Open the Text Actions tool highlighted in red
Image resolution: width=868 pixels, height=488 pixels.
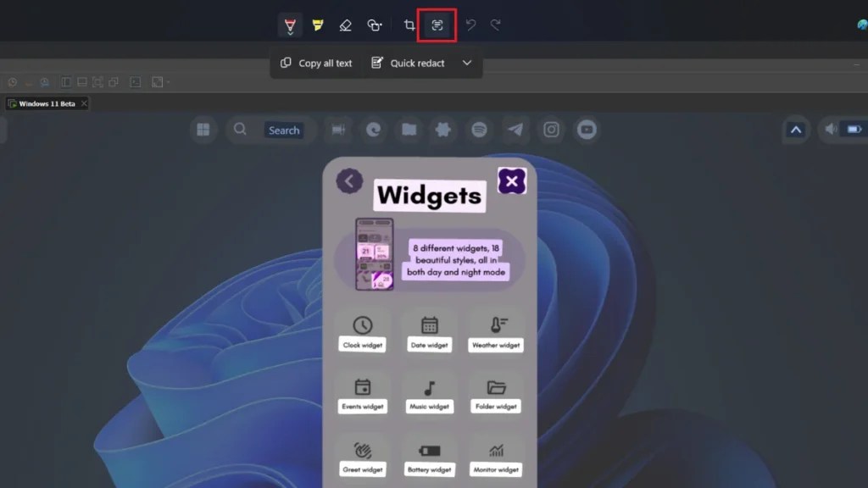pyautogui.click(x=436, y=25)
